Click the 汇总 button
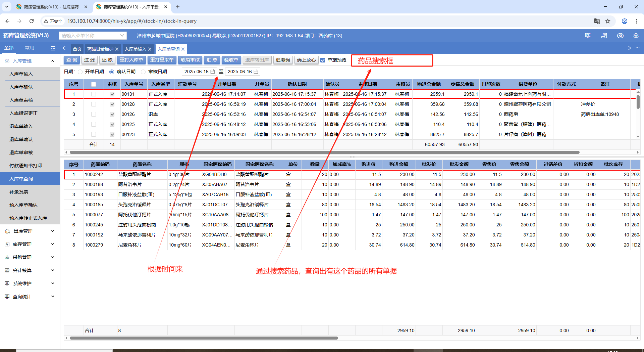 click(x=212, y=60)
